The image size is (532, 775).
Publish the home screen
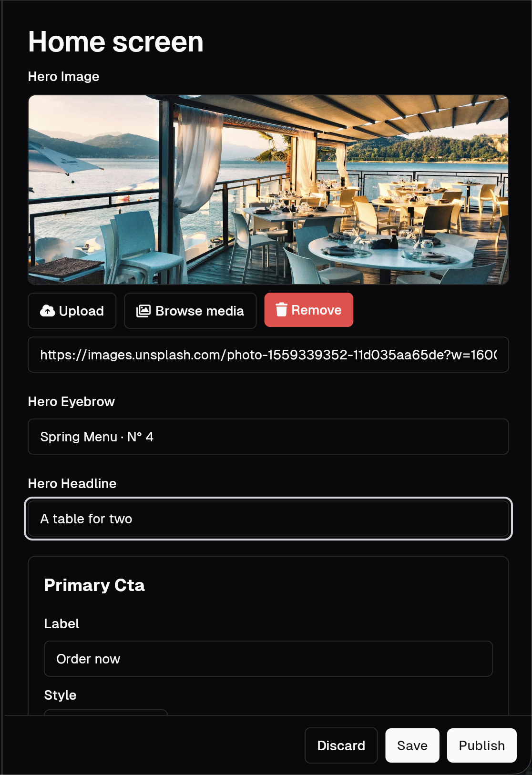pos(482,745)
